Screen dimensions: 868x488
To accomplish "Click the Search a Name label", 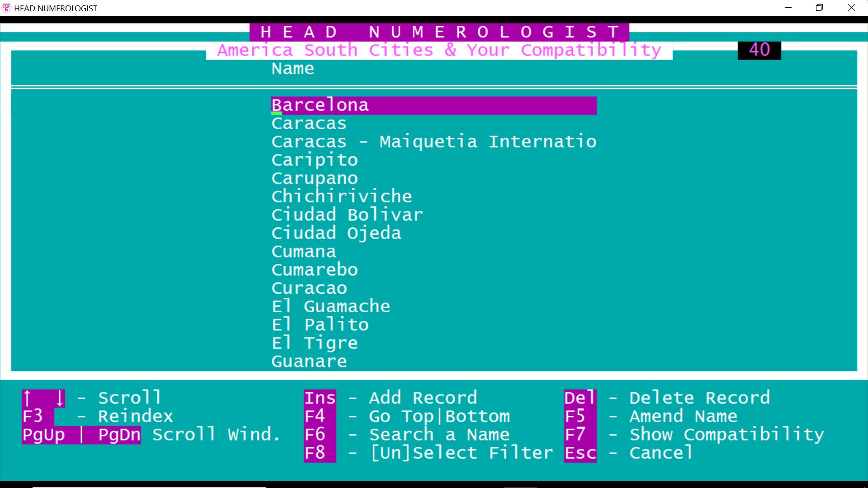I will 439,435.
